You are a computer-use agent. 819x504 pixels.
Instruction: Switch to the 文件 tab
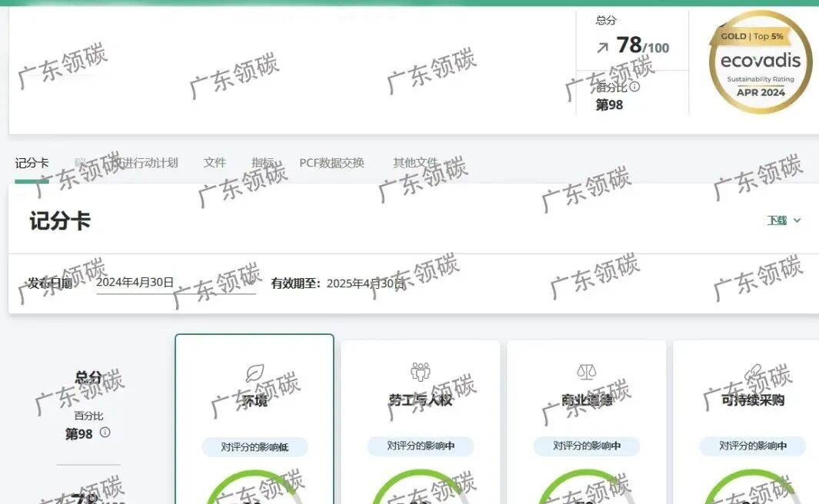click(x=214, y=162)
